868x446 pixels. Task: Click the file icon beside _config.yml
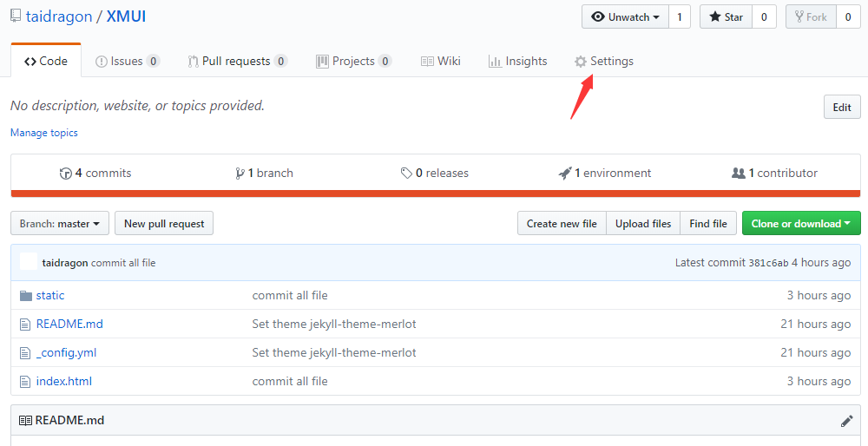[25, 353]
